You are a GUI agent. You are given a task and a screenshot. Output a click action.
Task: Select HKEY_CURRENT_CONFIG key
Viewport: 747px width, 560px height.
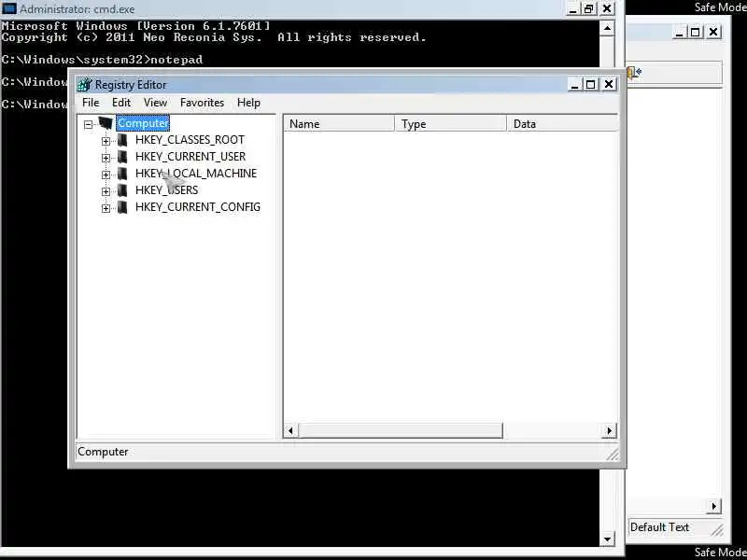[x=198, y=207]
